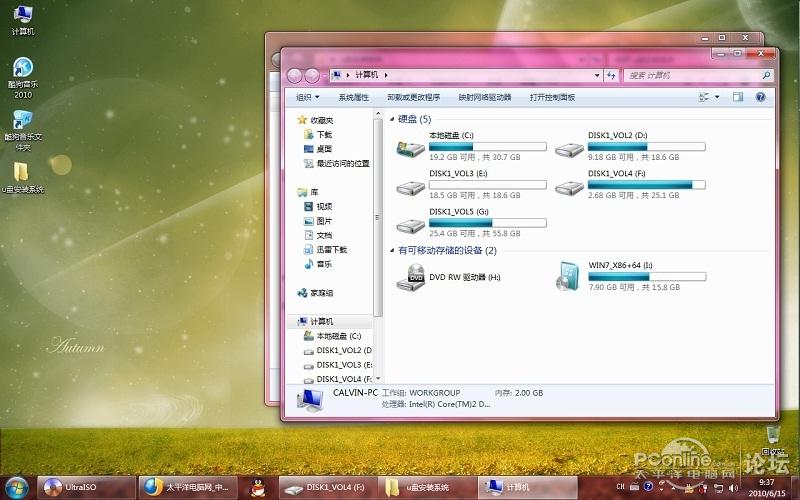Toggle the preview pane icon

click(x=738, y=97)
